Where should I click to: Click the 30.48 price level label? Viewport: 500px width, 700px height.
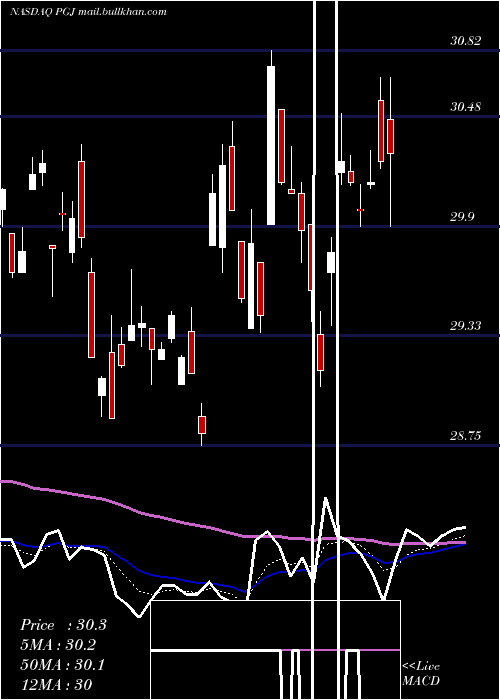(466, 107)
